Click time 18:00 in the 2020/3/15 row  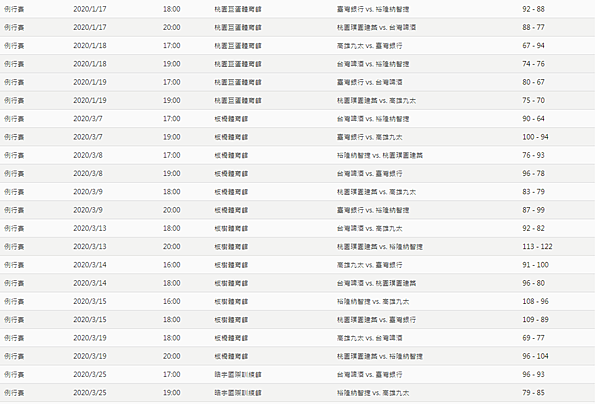(171, 319)
